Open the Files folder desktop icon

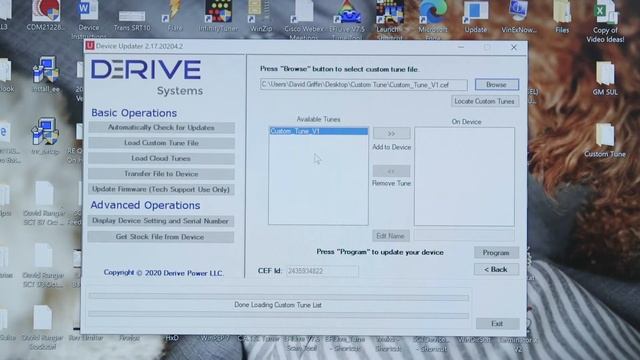tap(562, 17)
